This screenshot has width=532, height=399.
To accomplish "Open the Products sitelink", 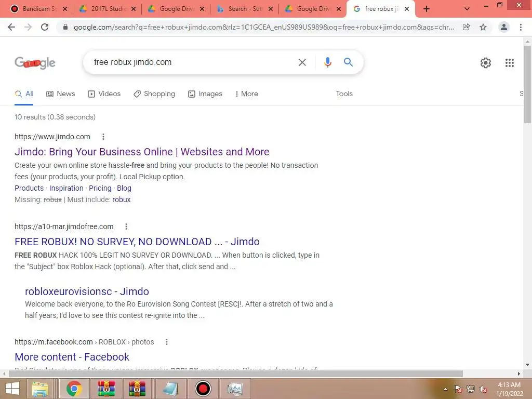I will 29,188.
